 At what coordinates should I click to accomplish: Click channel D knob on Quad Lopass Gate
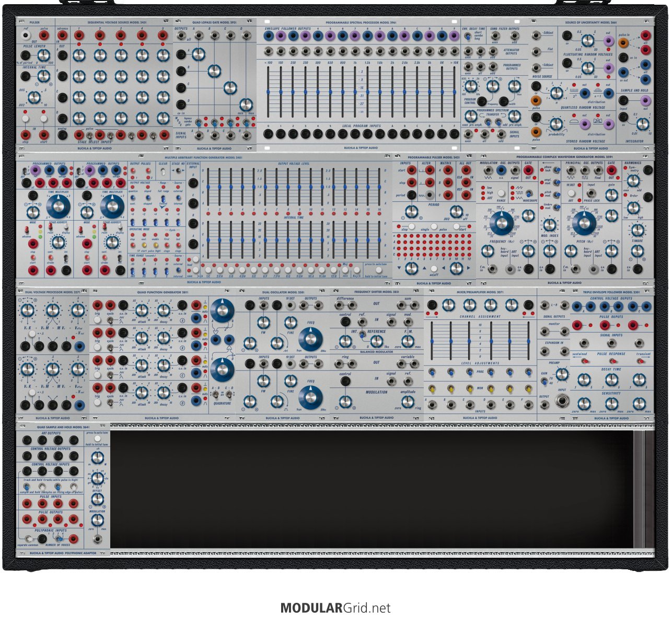(246, 104)
